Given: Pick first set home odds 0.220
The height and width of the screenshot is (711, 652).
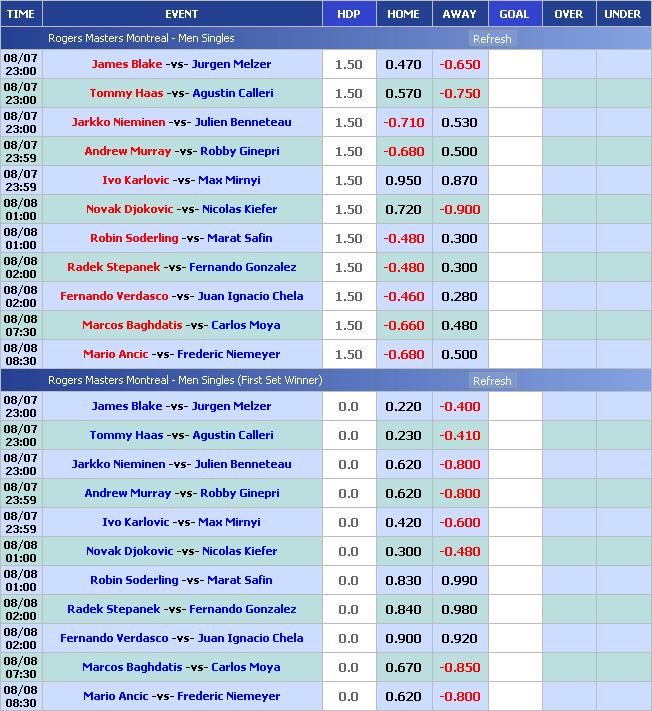Looking at the screenshot, I should point(403,407).
